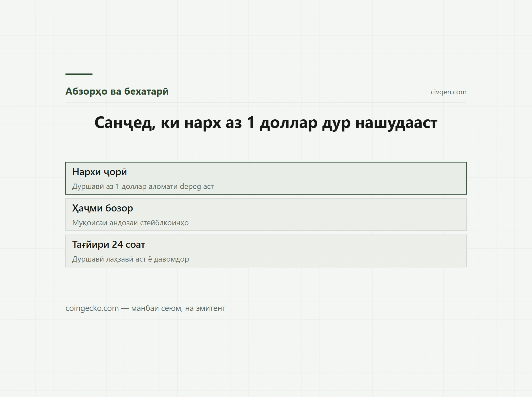Image resolution: width=532 pixels, height=397 pixels.
Task: Click the coingecko.com source note
Action: [x=145, y=308]
